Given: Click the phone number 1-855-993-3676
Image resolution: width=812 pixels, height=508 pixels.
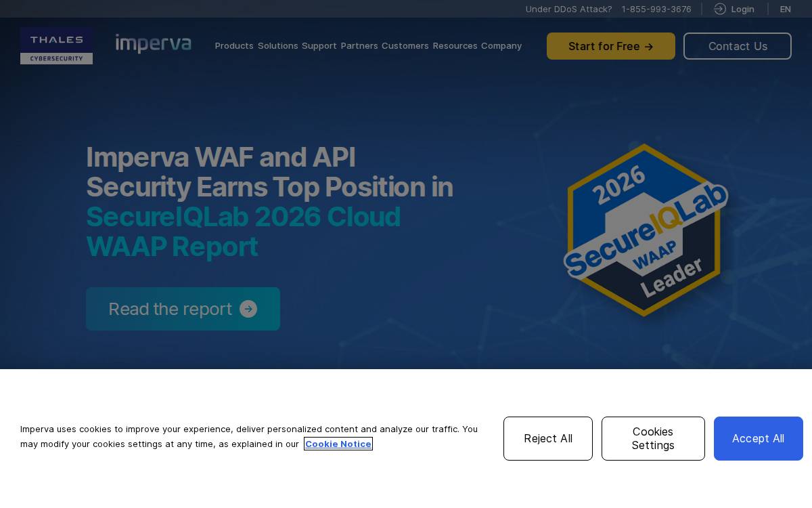Looking at the screenshot, I should 656,9.
